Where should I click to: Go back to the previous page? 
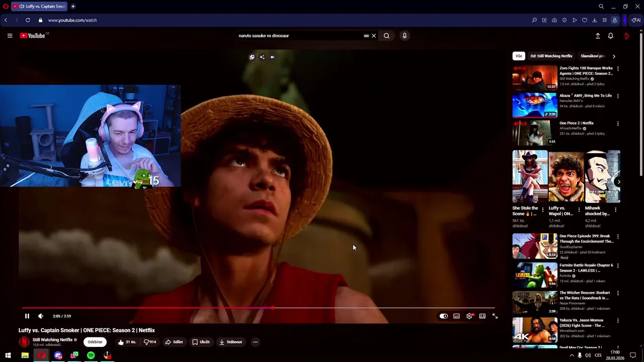[x=6, y=20]
